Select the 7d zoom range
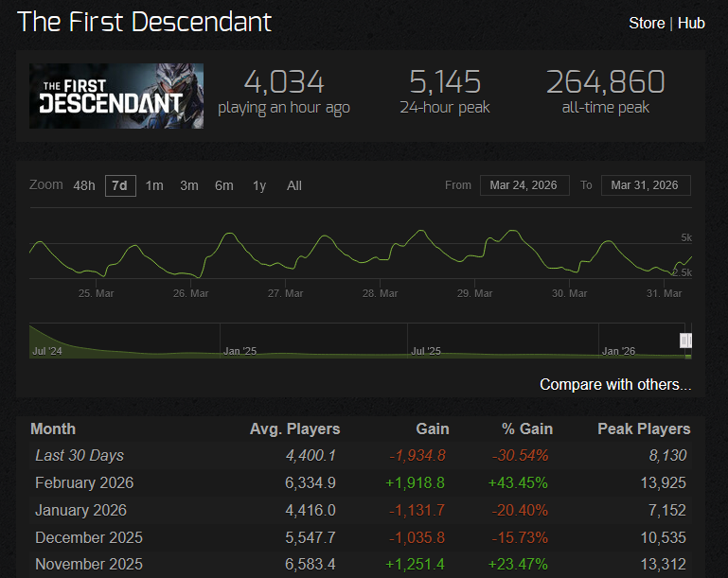Viewport: 728px width, 578px height. [x=120, y=185]
